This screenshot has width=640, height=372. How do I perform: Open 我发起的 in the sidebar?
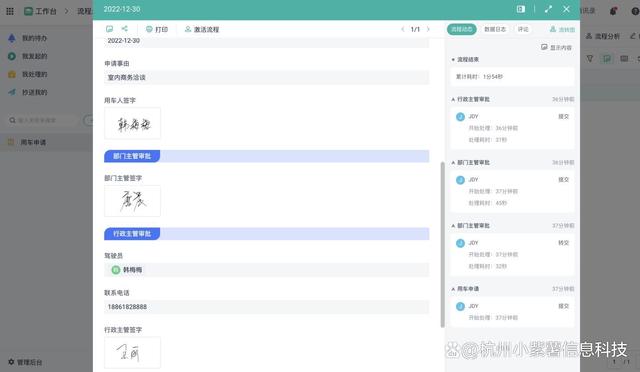click(x=34, y=56)
